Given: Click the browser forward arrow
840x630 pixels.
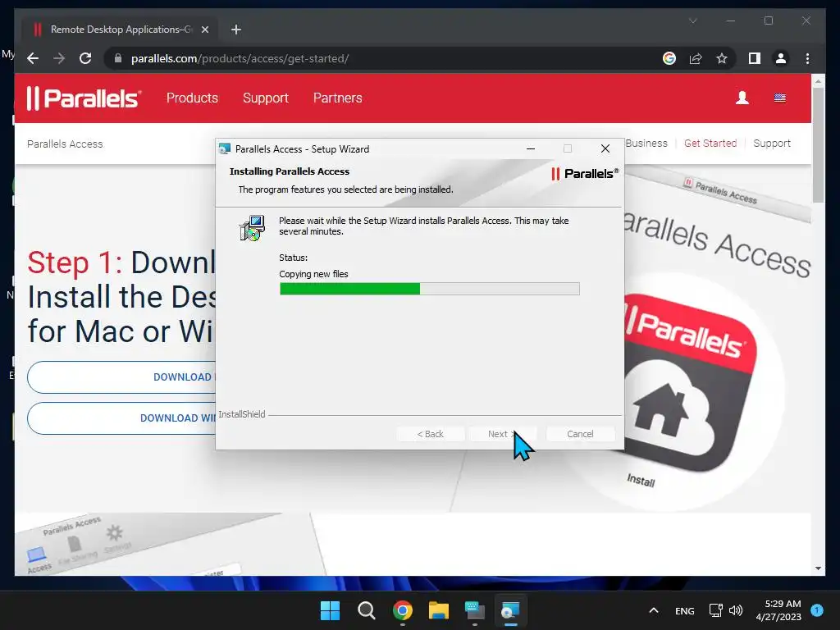Looking at the screenshot, I should (59, 58).
